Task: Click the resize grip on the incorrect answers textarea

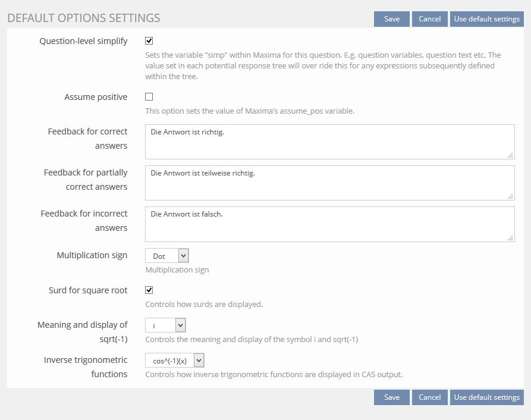Action: [x=511, y=238]
